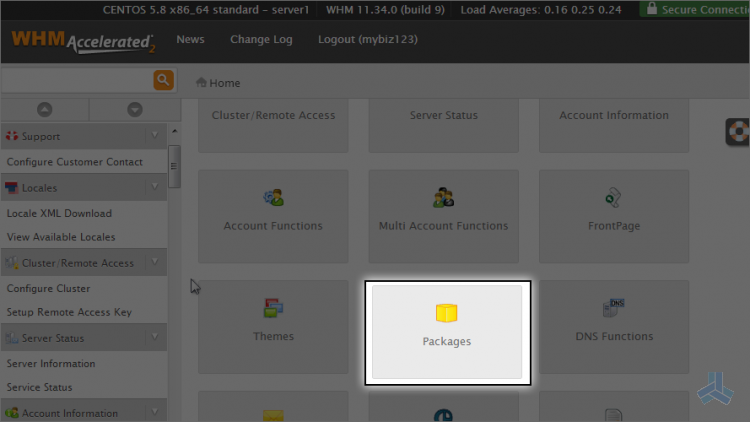Screen dimensions: 750x422
Task: Open the tile with the envelope icon
Action: (x=273, y=407)
